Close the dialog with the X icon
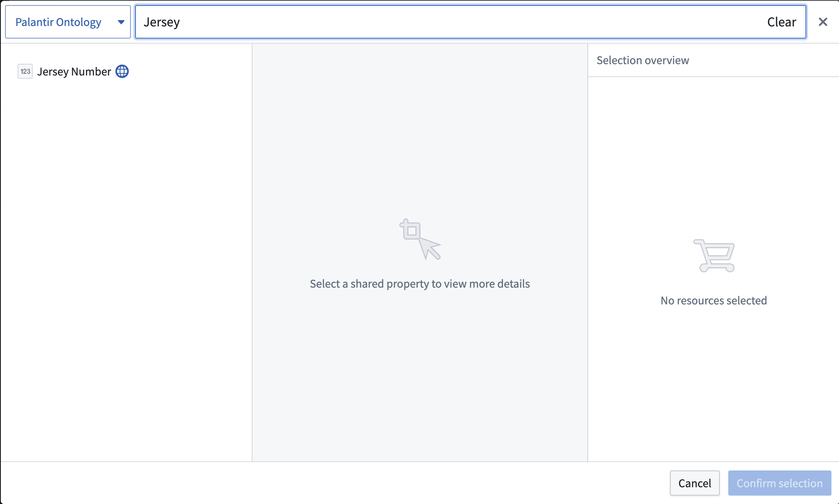 point(823,22)
